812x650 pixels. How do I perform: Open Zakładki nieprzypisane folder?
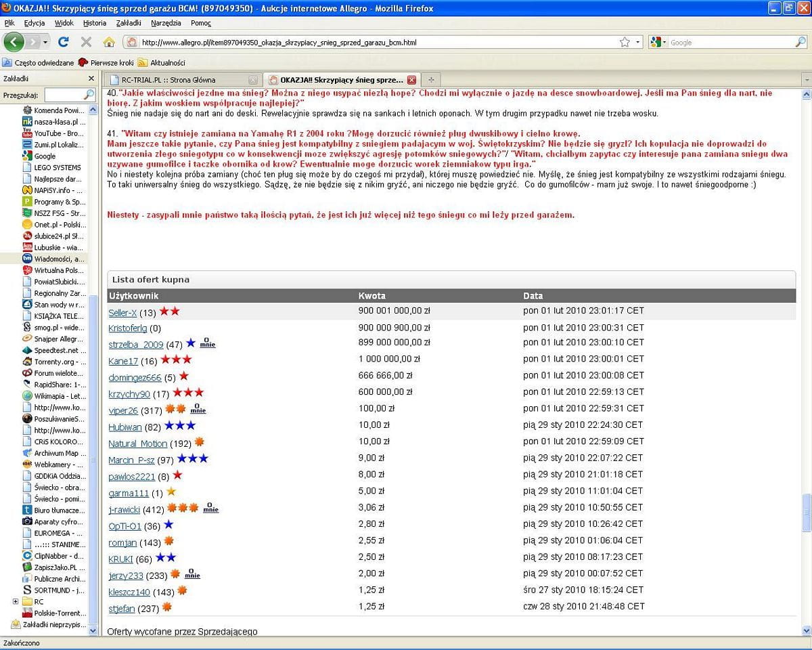pos(49,624)
